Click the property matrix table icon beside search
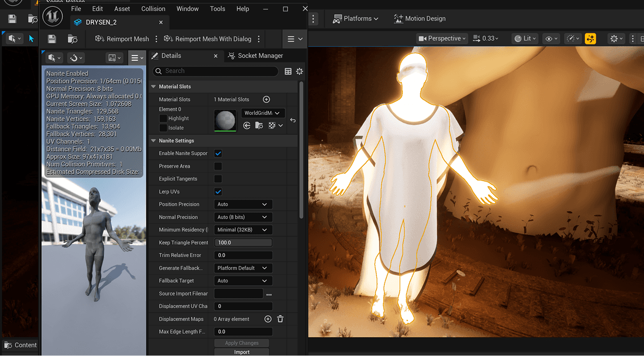Screen dimensions: 644x356 click(x=288, y=71)
